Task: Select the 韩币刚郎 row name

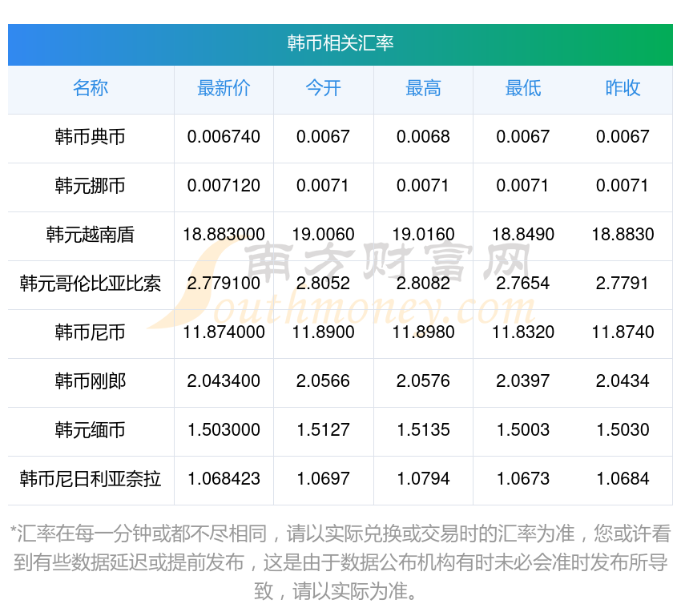Action: 91,381
